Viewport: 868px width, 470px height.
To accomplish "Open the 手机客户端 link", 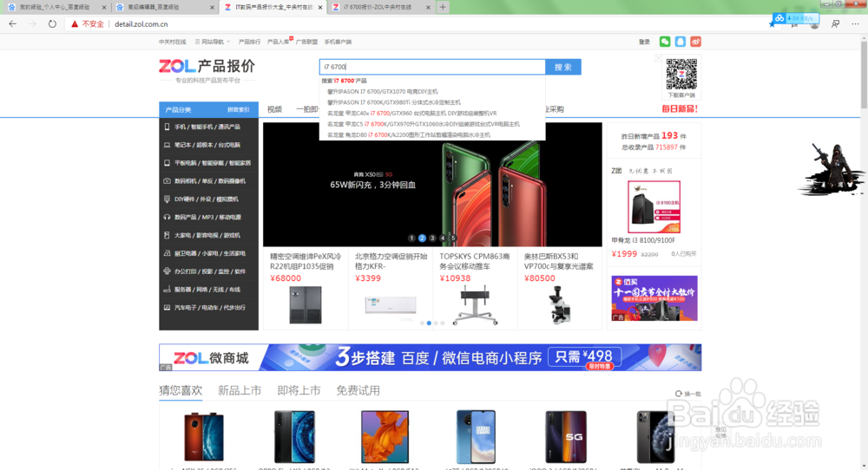I will tap(338, 42).
